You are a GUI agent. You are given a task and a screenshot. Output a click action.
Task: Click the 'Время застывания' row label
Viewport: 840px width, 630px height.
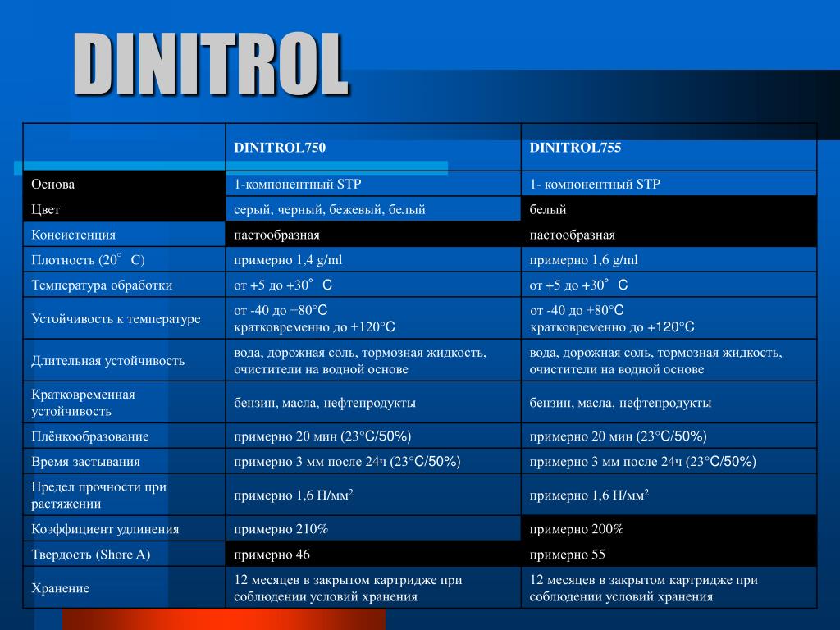(x=85, y=461)
